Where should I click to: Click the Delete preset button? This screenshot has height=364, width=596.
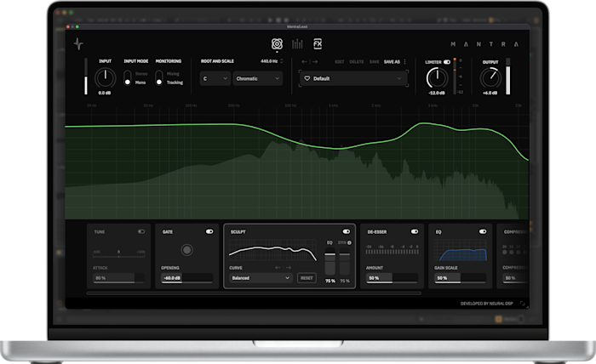(357, 61)
